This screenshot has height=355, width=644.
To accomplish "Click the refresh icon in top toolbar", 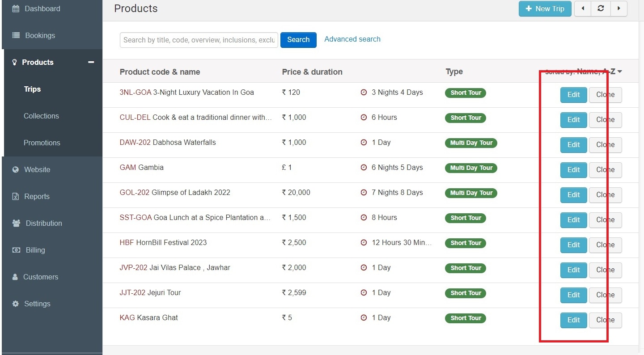I will [x=601, y=8].
